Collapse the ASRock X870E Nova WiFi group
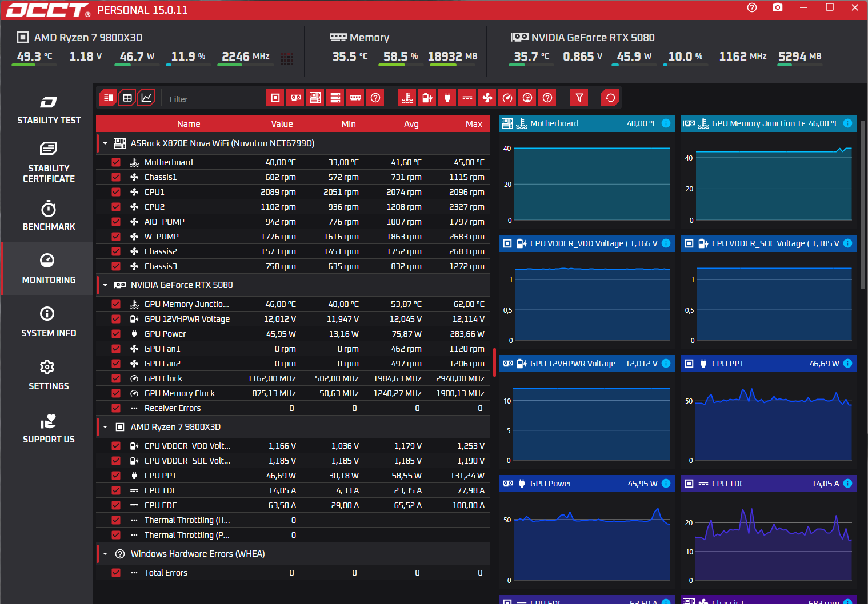Image resolution: width=868 pixels, height=607 pixels. click(105, 143)
